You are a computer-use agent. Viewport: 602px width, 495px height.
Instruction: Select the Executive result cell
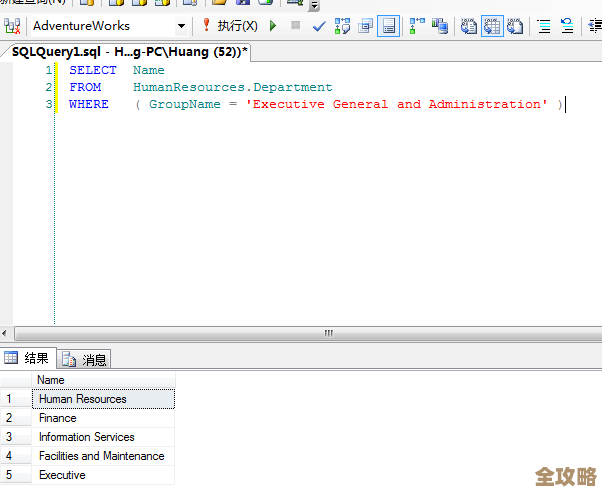[x=103, y=475]
